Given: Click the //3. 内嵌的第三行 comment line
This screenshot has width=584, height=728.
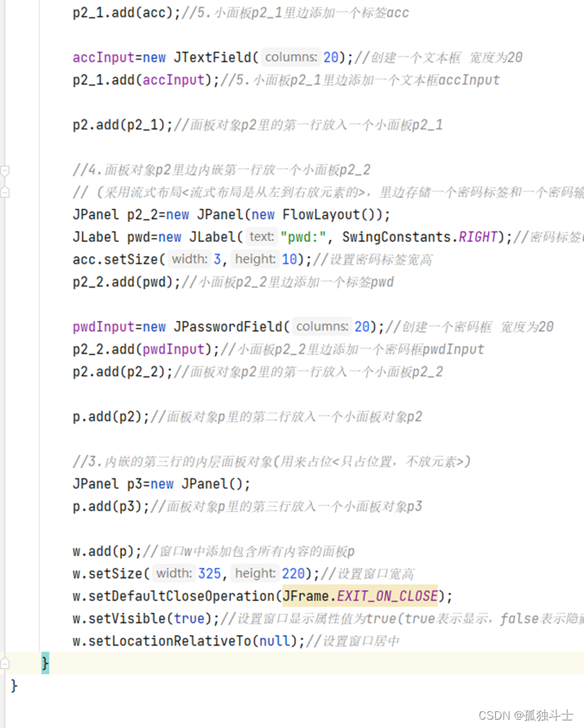Looking at the screenshot, I should click(x=272, y=461).
